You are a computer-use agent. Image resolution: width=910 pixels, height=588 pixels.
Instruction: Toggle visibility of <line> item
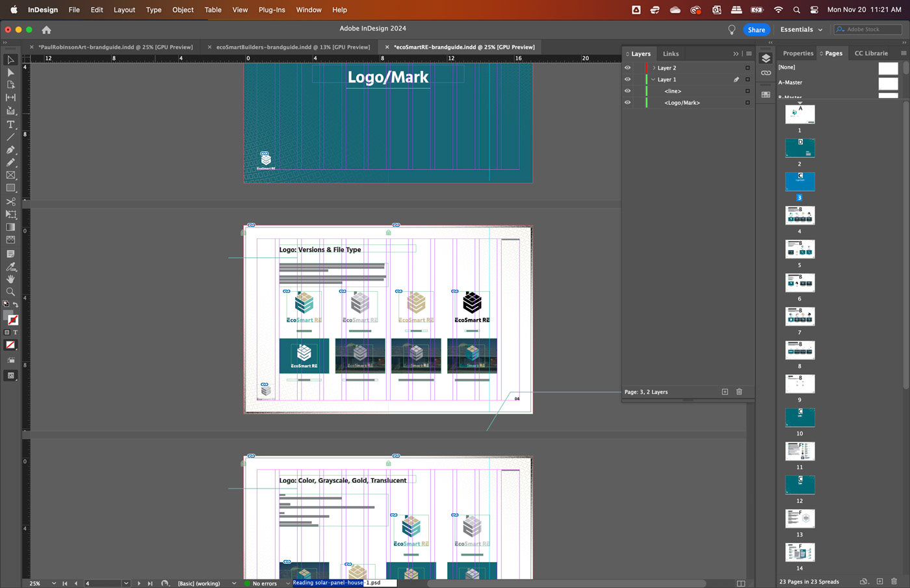[x=627, y=91]
